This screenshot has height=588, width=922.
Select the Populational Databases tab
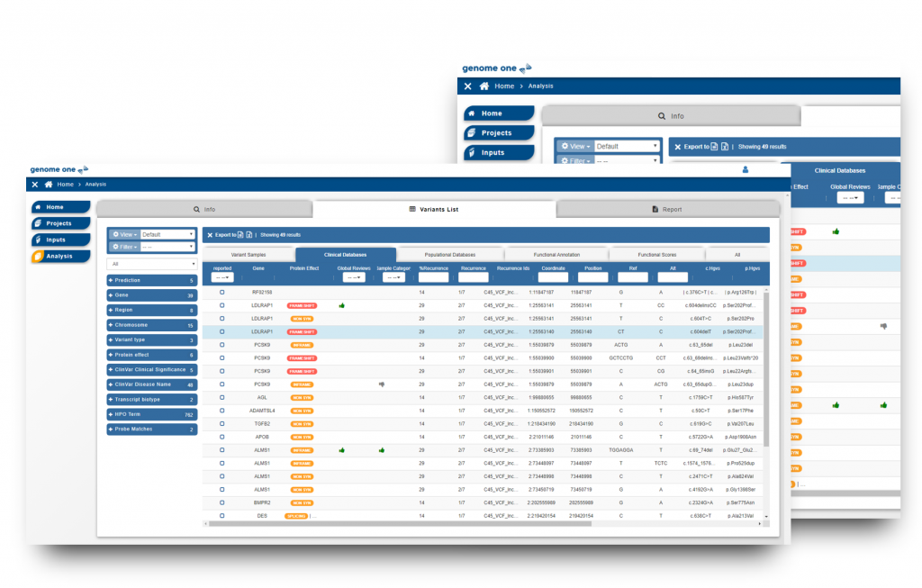449,255
